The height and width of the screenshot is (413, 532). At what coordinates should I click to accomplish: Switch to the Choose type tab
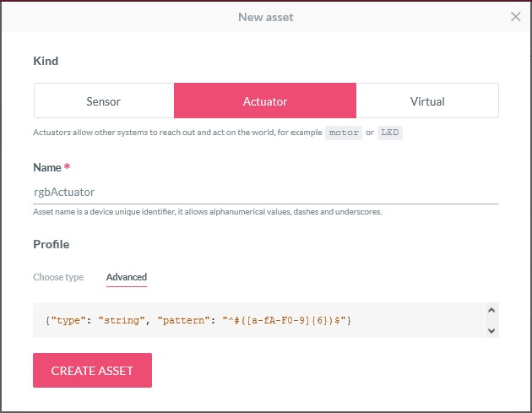[58, 277]
